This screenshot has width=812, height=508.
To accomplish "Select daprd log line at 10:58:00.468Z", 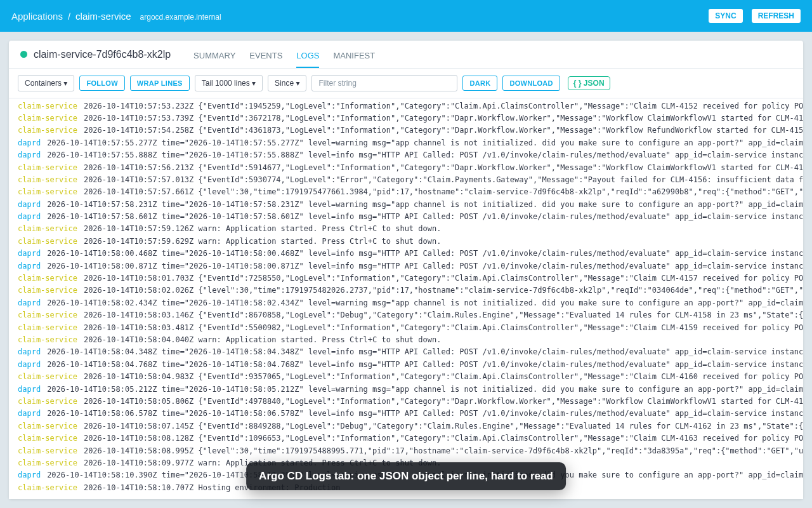I will [406, 253].
